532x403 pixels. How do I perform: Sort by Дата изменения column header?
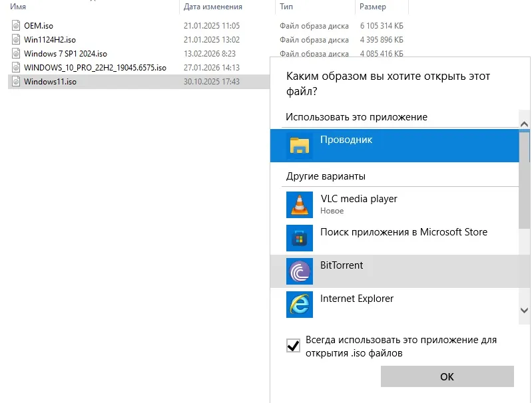tap(212, 7)
